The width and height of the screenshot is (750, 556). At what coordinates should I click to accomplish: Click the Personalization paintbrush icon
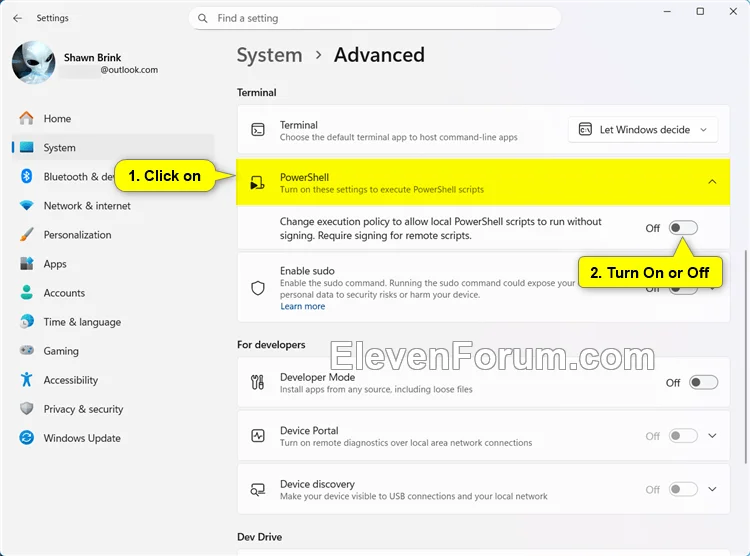(x=27, y=234)
